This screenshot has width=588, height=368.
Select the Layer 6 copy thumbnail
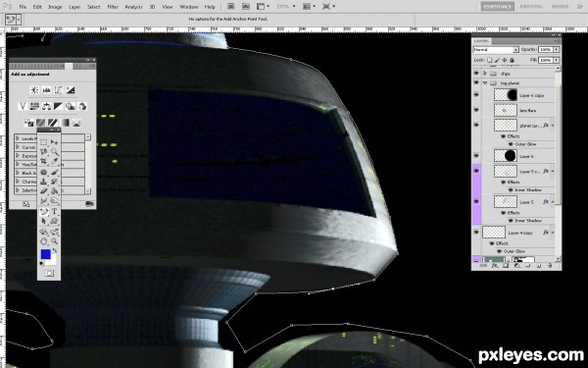tap(506, 95)
